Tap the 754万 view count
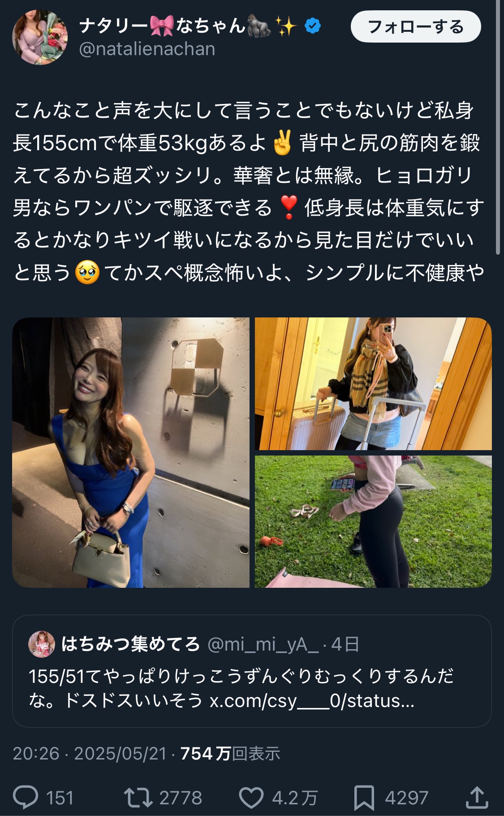Screen dimensions: 504x816 point(230,754)
